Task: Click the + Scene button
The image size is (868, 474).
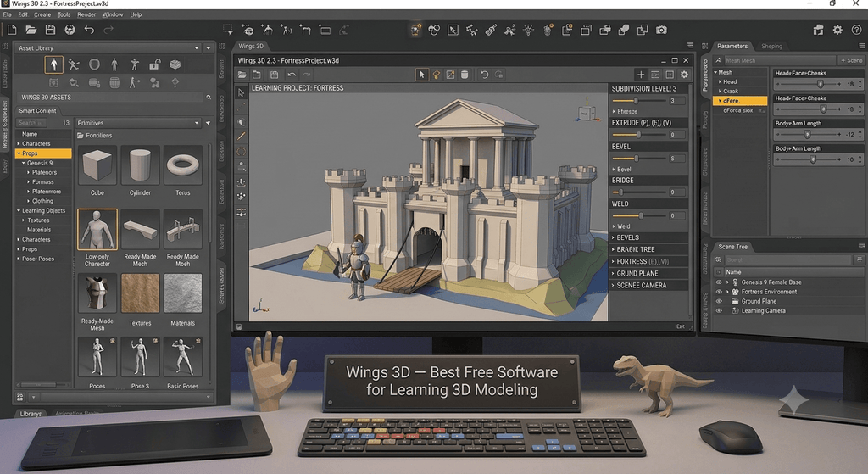Action: click(x=851, y=60)
